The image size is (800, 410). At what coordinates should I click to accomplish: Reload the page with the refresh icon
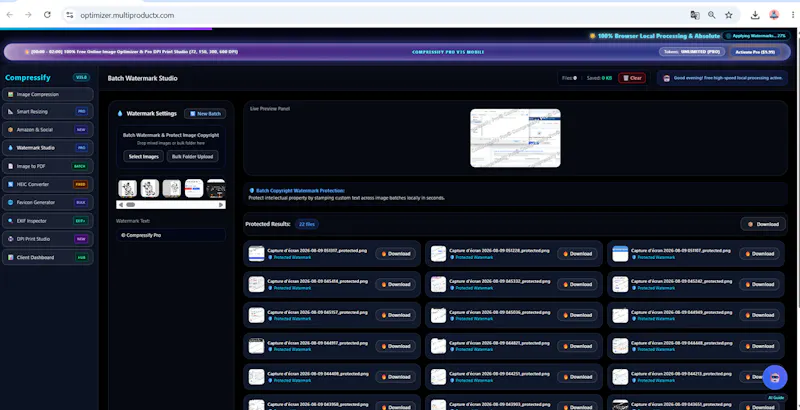tap(47, 15)
